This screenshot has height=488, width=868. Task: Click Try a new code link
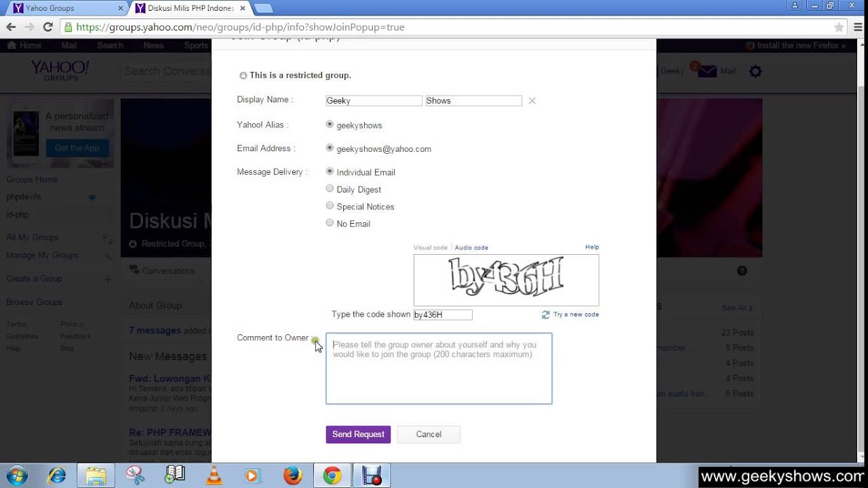tap(576, 314)
